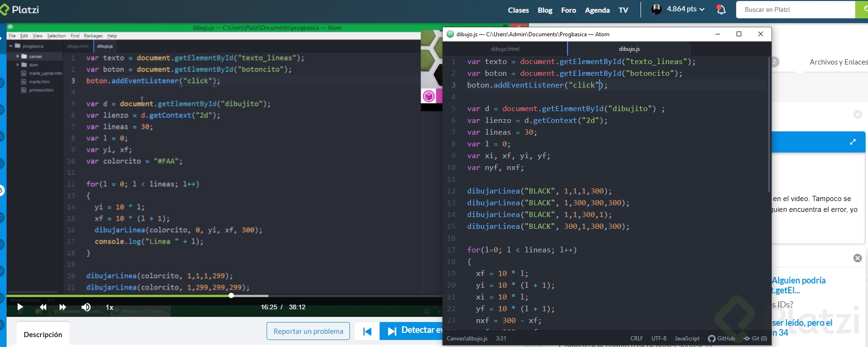Expand the canvas folder in video tree
Screen dimensions: 868x347
tap(18, 56)
